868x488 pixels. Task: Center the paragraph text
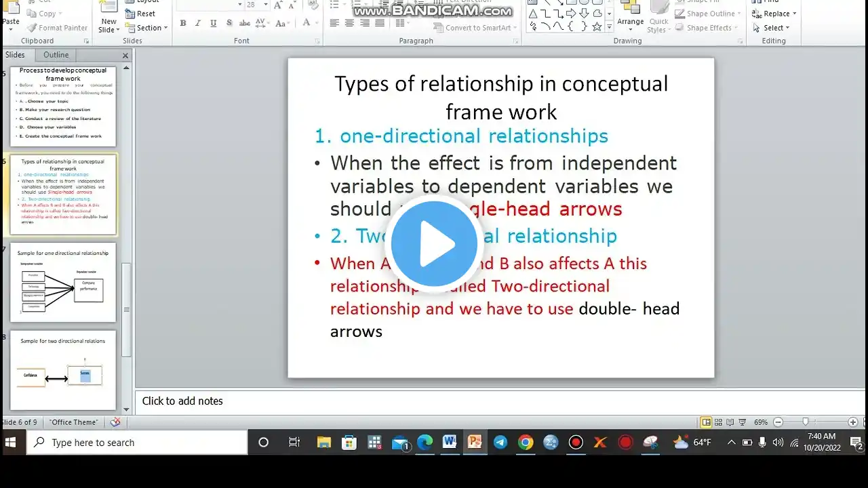349,23
